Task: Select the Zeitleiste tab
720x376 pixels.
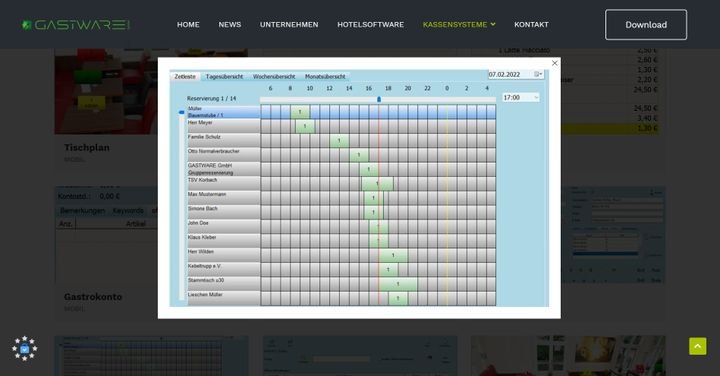Action: 185,77
